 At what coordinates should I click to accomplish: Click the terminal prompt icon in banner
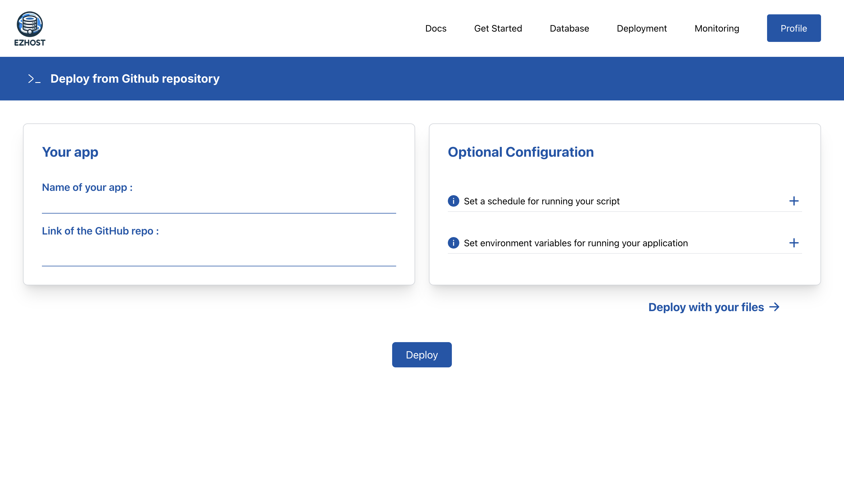coord(34,79)
